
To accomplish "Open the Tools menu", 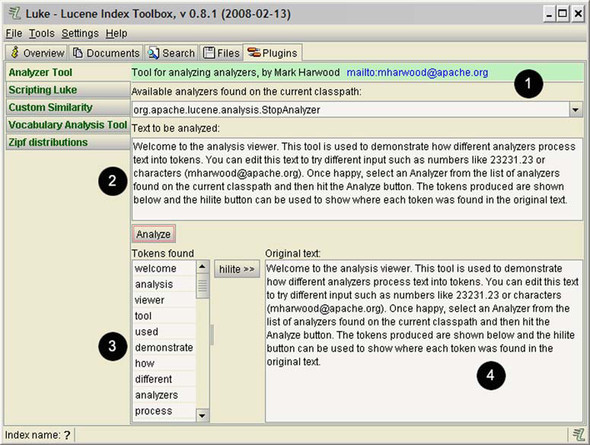I will click(42, 33).
